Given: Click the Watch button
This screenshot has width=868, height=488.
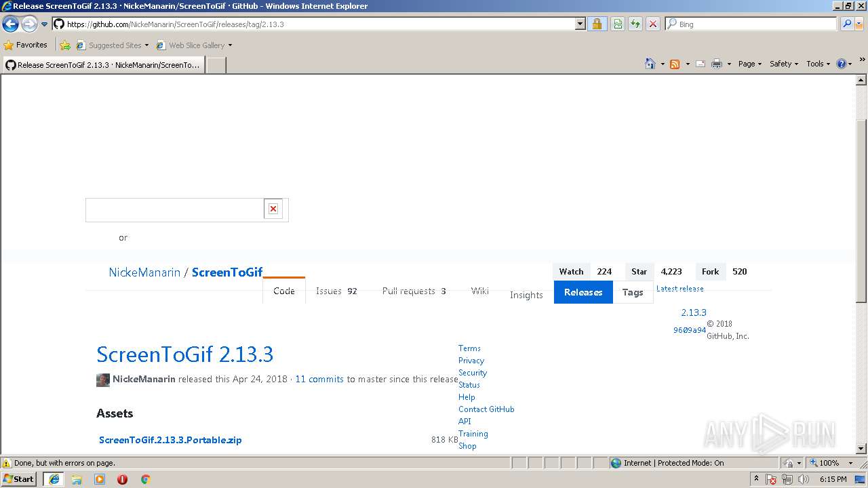Looking at the screenshot, I should (571, 271).
